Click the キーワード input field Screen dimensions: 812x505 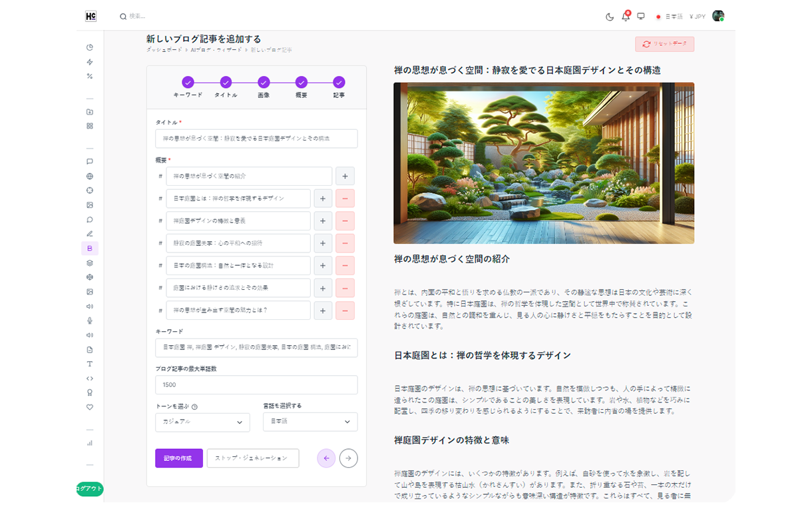(256, 348)
